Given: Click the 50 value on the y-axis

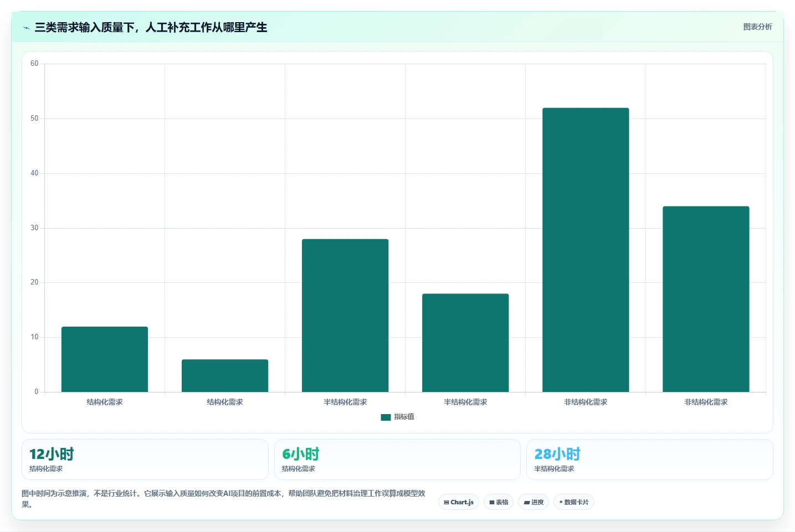Looking at the screenshot, I should [34, 118].
